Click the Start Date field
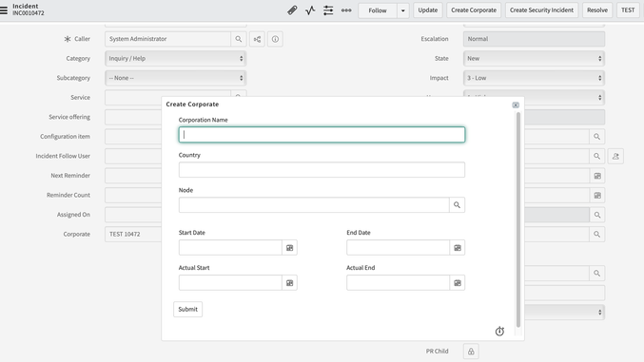Image resolution: width=644 pixels, height=362 pixels. pyautogui.click(x=230, y=247)
